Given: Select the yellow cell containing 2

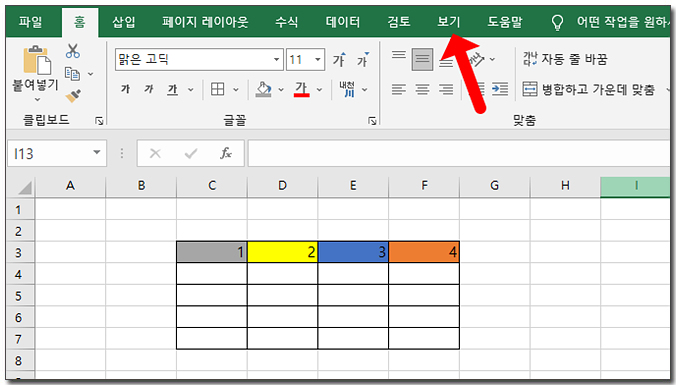Looking at the screenshot, I should pyautogui.click(x=282, y=252).
